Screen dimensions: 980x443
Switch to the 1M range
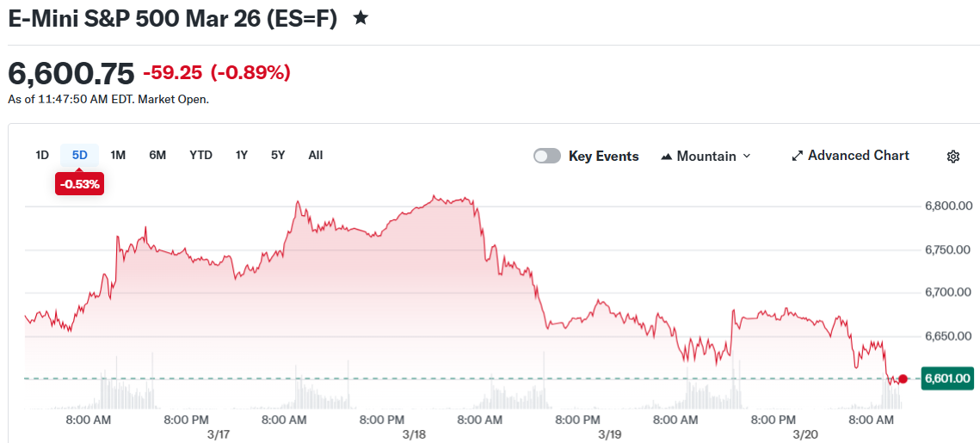point(118,155)
